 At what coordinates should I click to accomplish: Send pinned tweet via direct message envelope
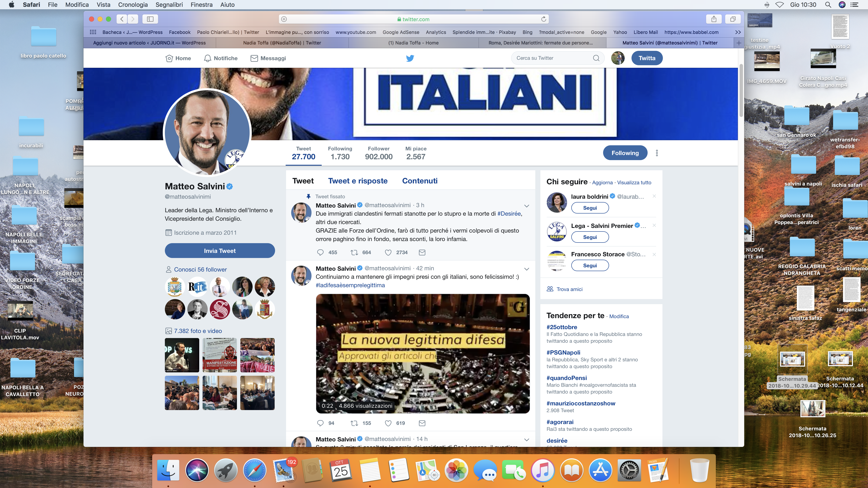tap(422, 252)
